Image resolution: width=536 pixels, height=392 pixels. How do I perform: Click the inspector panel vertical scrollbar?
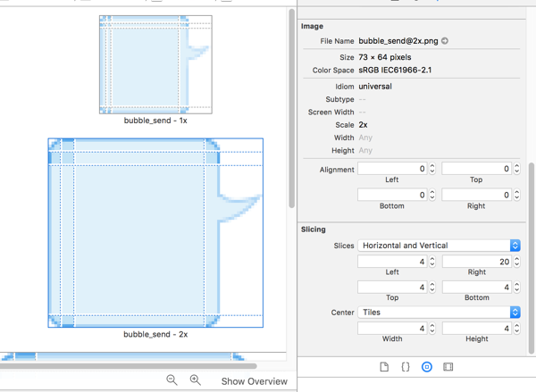pos(532,258)
